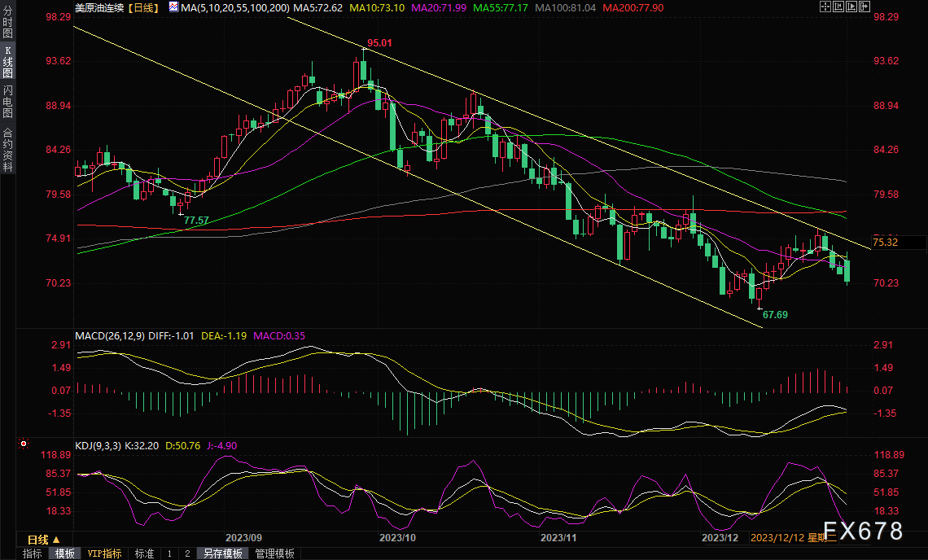Open the VIP指标 tab
The image size is (928, 560).
tap(104, 553)
